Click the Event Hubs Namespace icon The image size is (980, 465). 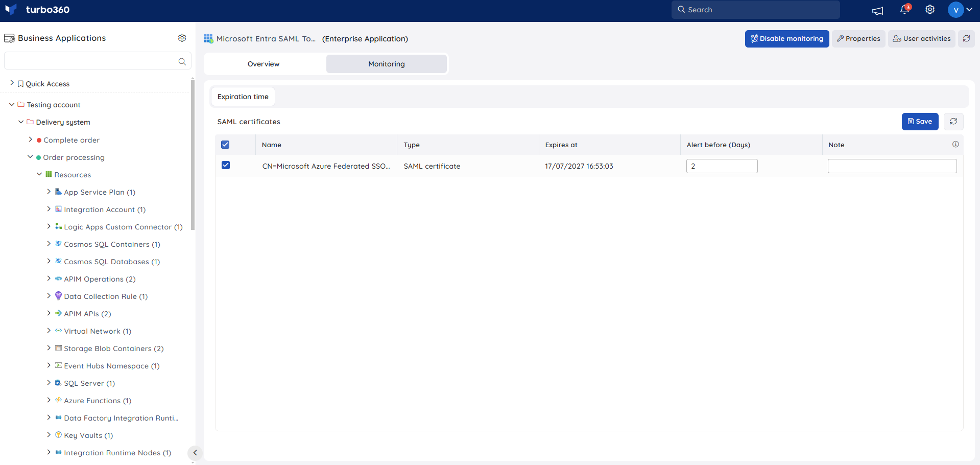click(58, 365)
